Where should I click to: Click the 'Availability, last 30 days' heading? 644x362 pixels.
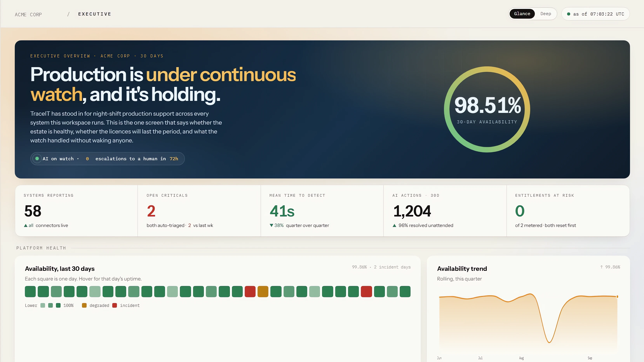pyautogui.click(x=60, y=269)
